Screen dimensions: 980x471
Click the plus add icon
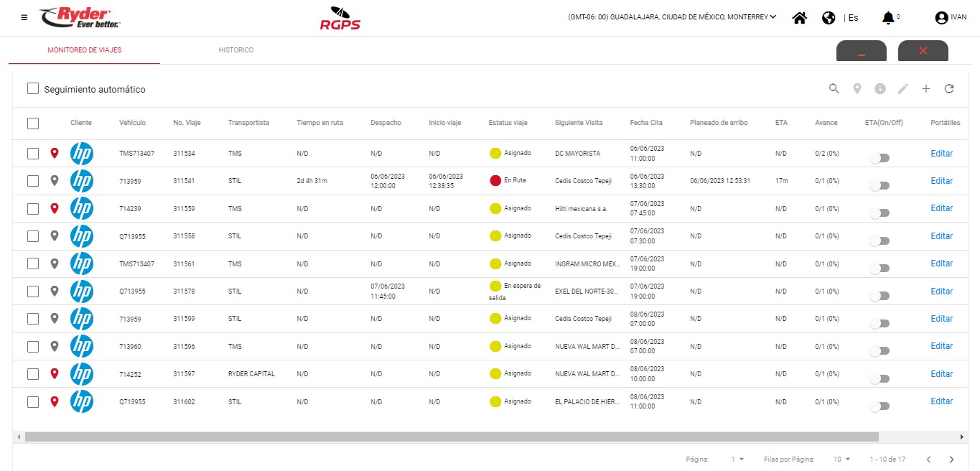[x=925, y=89]
